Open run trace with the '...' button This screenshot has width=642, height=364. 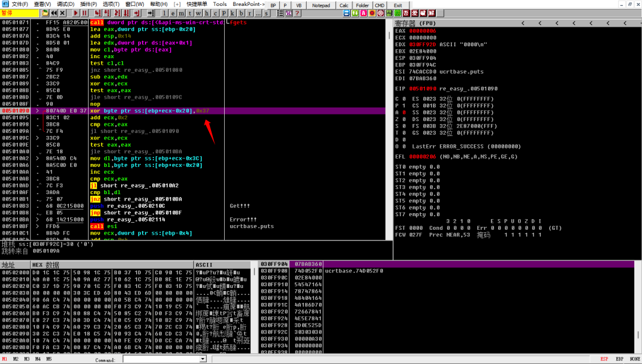pyautogui.click(x=258, y=13)
